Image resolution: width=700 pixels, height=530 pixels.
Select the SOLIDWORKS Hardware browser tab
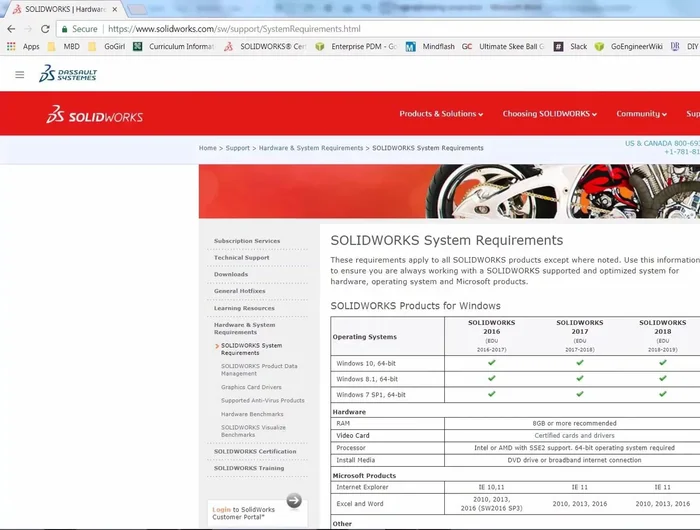pyautogui.click(x=65, y=9)
